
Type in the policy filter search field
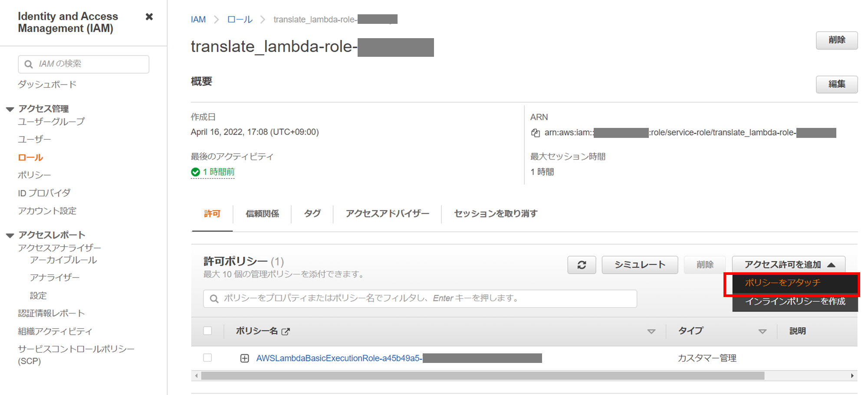pyautogui.click(x=417, y=298)
